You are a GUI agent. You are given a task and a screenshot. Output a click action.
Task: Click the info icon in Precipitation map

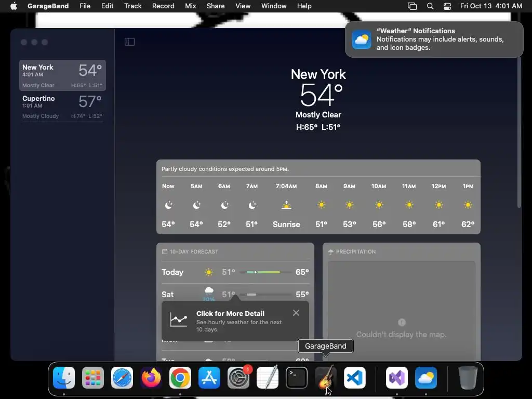pyautogui.click(x=402, y=322)
